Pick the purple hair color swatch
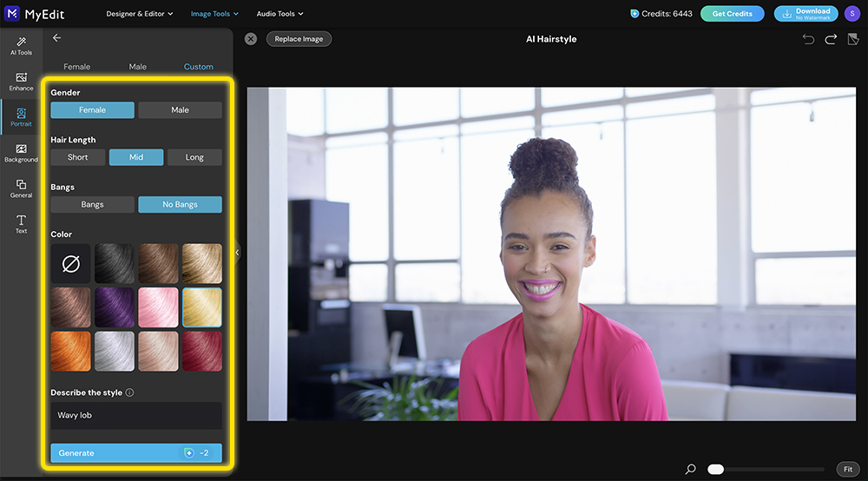868x481 pixels. tap(115, 307)
